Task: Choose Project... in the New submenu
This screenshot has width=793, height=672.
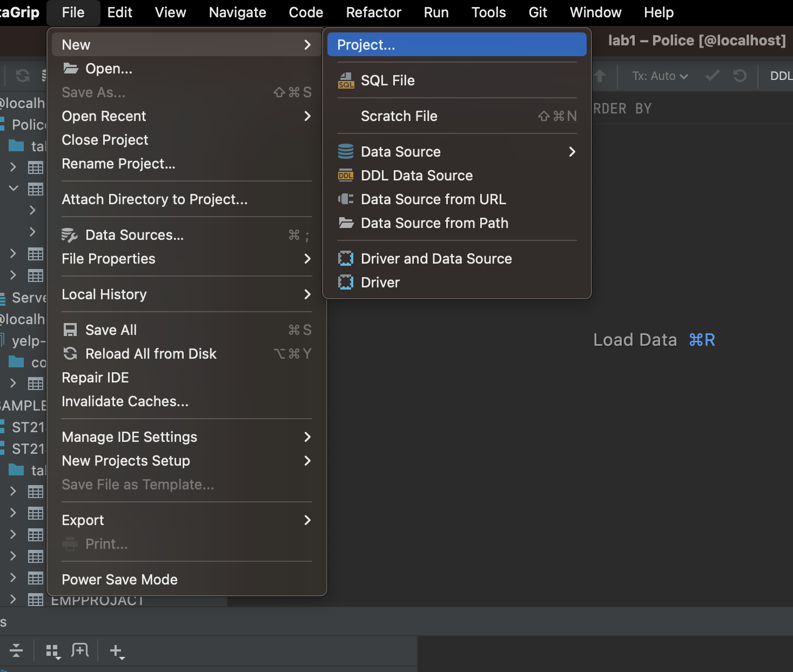Action: pos(457,44)
